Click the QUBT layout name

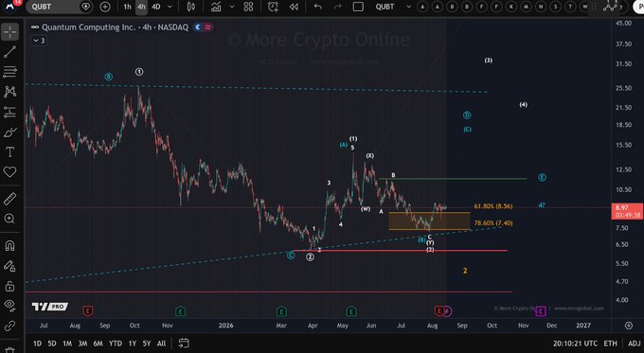385,7
